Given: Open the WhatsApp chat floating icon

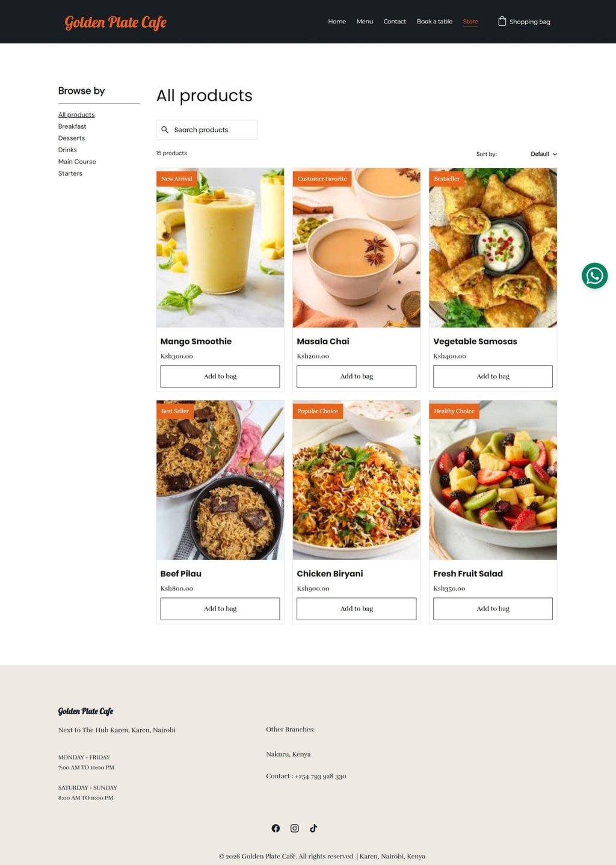Looking at the screenshot, I should 594,276.
